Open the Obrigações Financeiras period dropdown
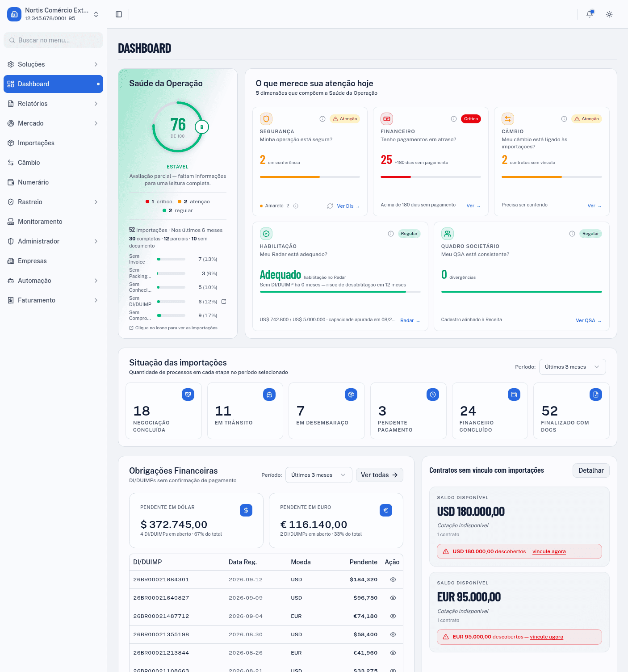 [318, 475]
